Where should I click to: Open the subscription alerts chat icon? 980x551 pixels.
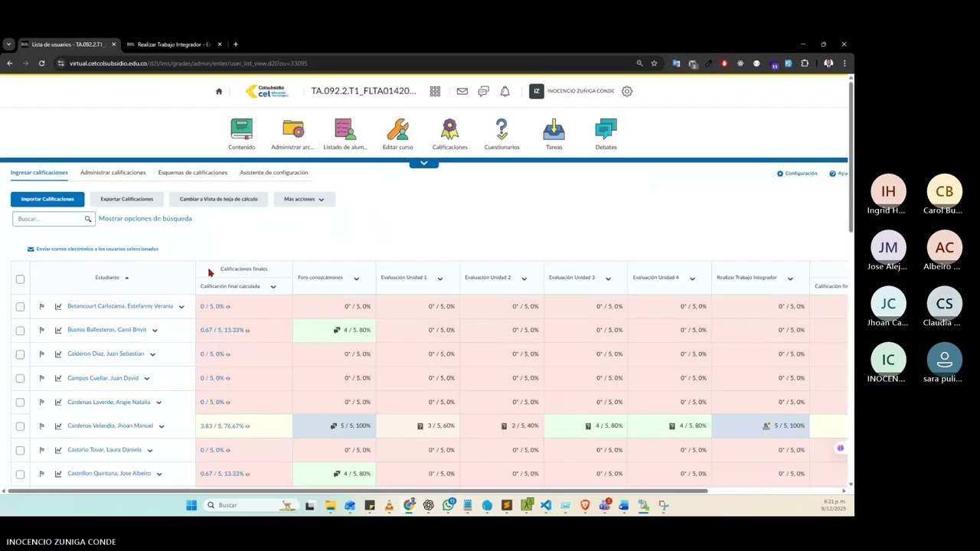click(483, 91)
